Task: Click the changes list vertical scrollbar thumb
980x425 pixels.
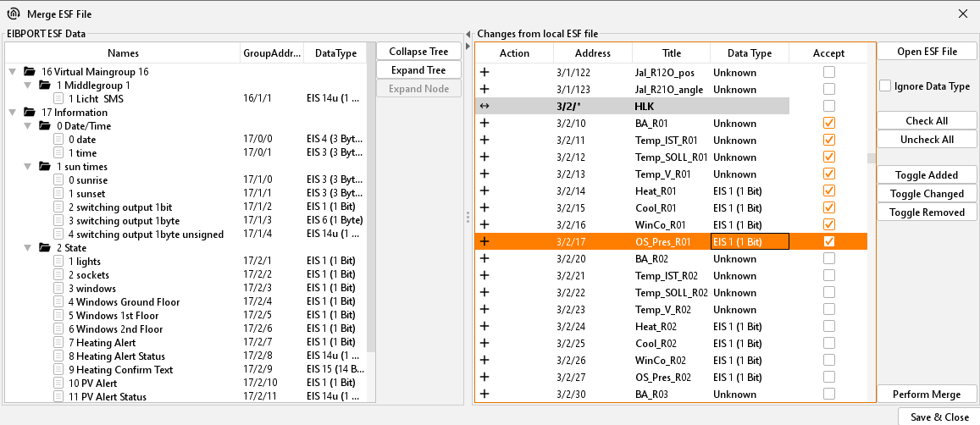Action: 870,157
